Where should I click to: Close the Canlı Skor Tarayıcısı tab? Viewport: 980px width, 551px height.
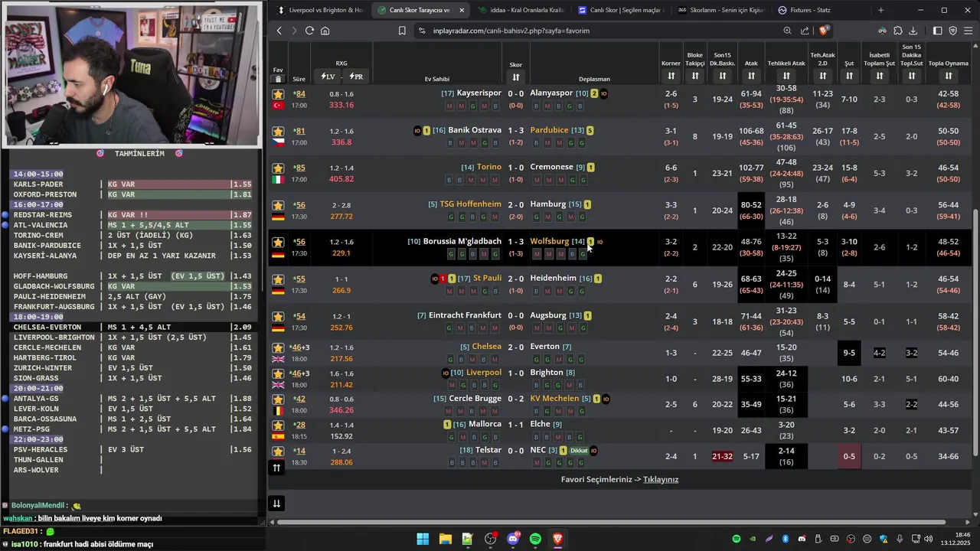pyautogui.click(x=461, y=10)
